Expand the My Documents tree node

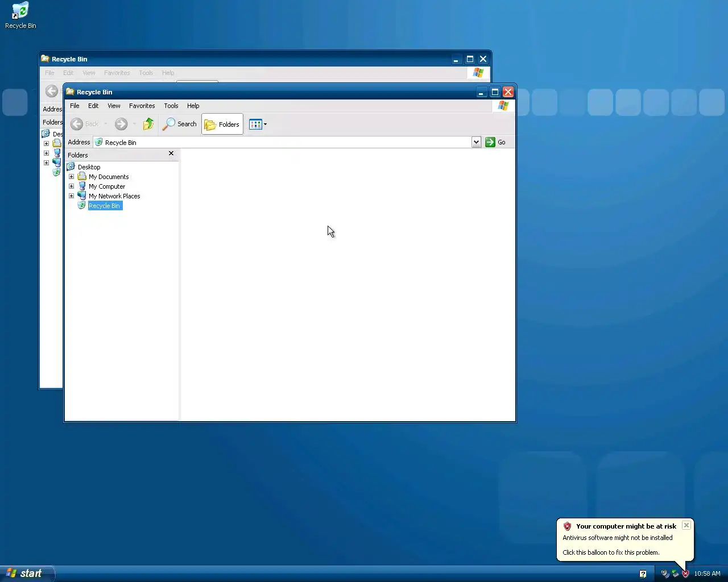click(x=72, y=177)
